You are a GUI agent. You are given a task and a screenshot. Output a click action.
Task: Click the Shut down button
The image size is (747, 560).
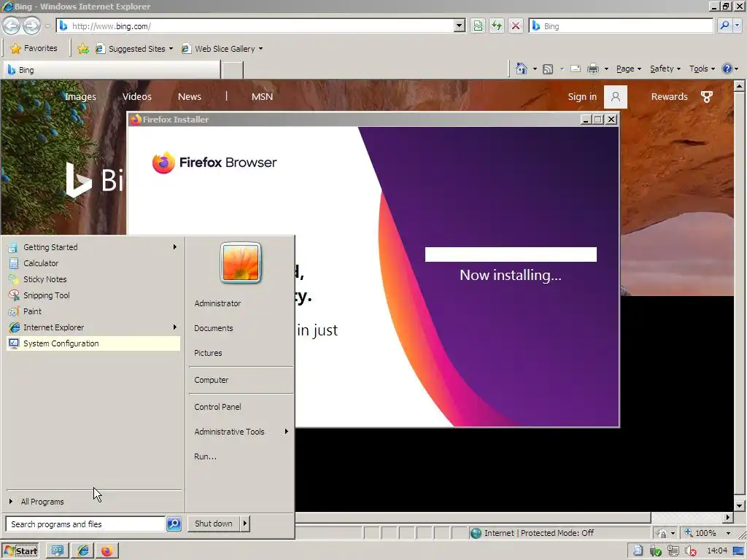(214, 524)
